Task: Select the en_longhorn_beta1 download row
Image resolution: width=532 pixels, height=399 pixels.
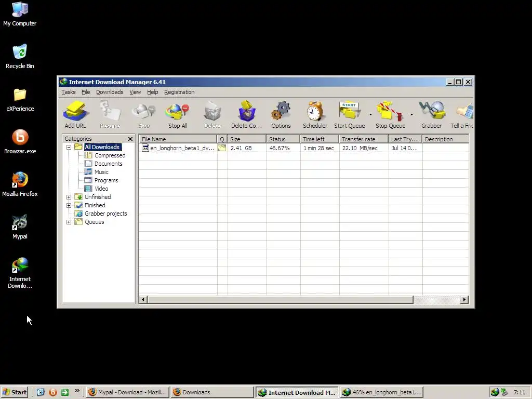Action: click(x=304, y=148)
